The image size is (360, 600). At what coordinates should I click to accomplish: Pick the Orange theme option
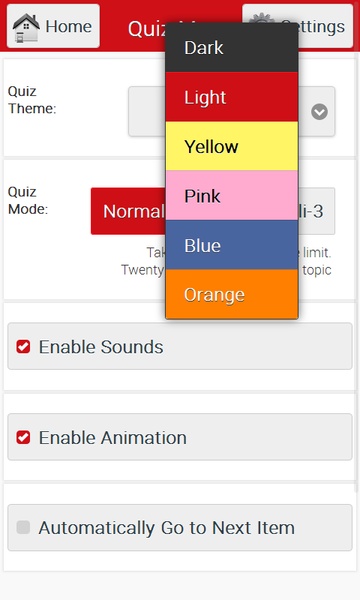(x=231, y=294)
